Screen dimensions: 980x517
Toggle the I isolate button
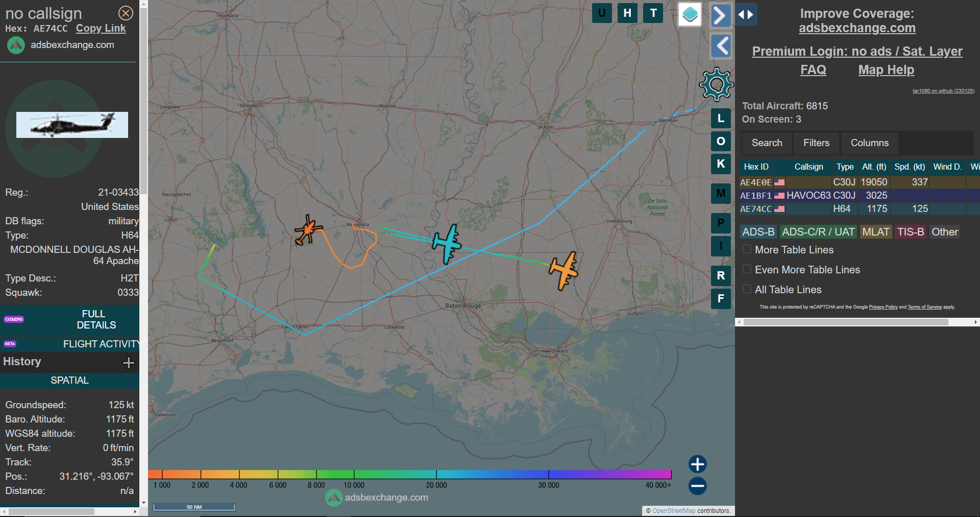(x=721, y=246)
